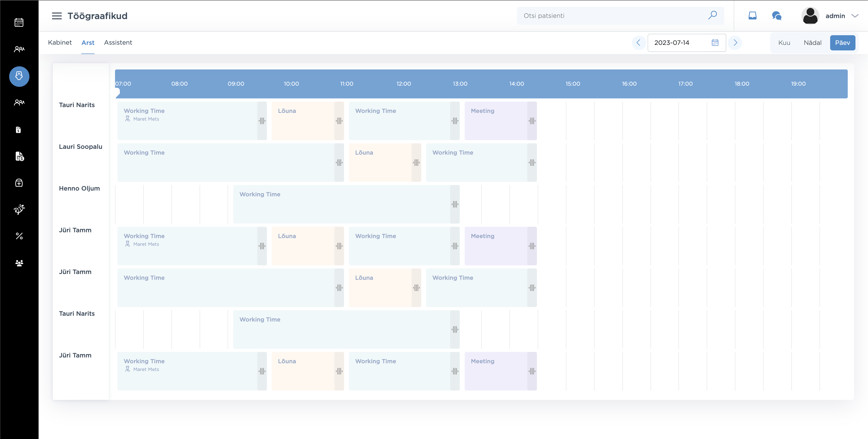This screenshot has height=439, width=868.
Task: Switch view to Nädal
Action: coord(812,43)
